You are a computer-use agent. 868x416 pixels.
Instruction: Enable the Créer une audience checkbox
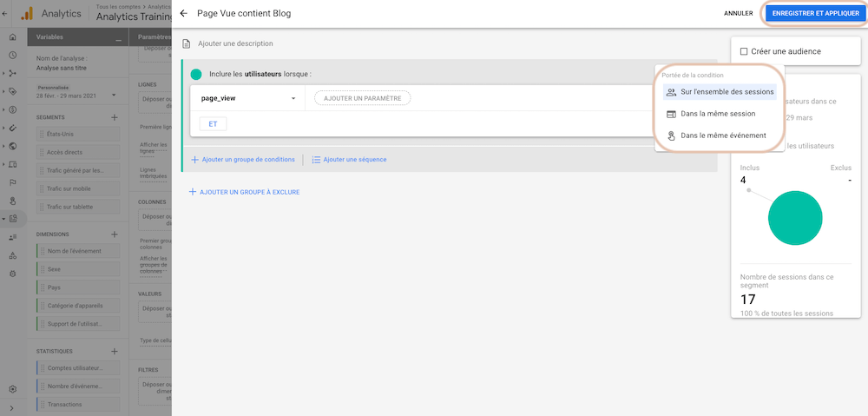click(744, 51)
